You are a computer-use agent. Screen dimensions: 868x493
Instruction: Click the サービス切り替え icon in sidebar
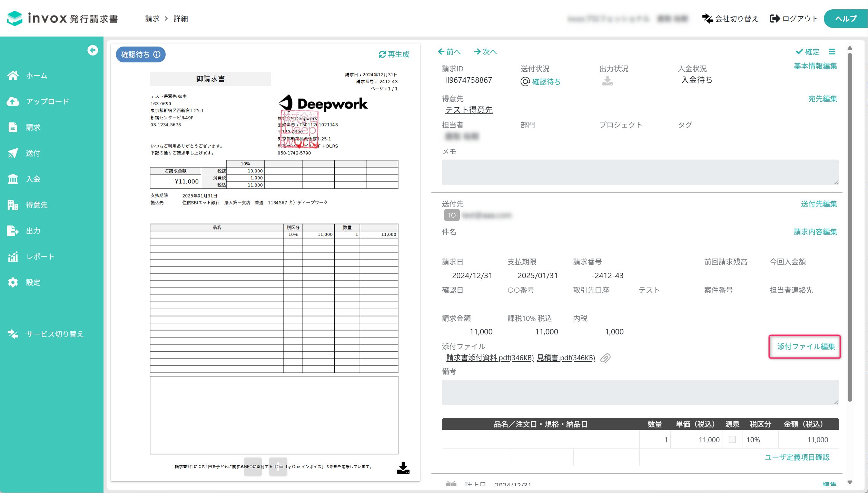tap(13, 334)
